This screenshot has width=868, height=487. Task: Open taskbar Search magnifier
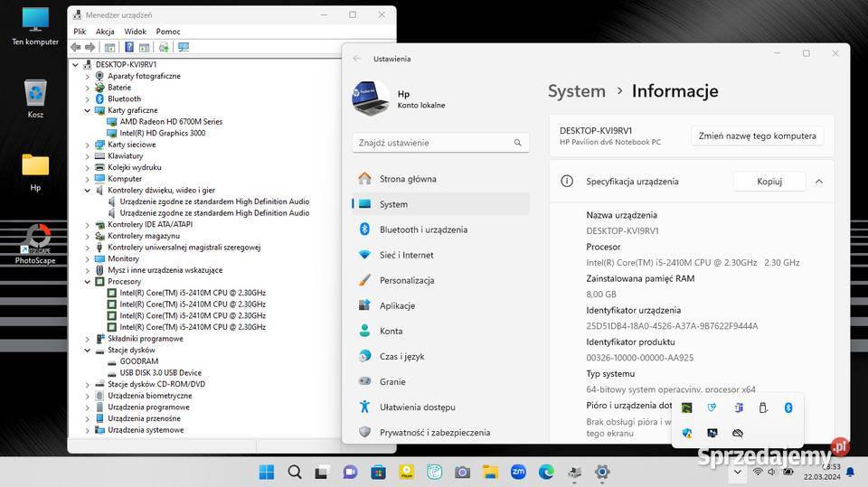295,472
